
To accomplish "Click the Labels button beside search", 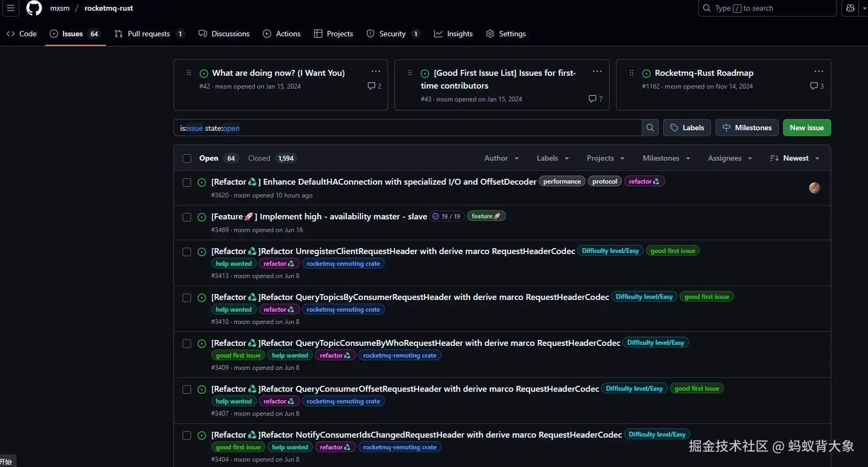I will (x=687, y=128).
